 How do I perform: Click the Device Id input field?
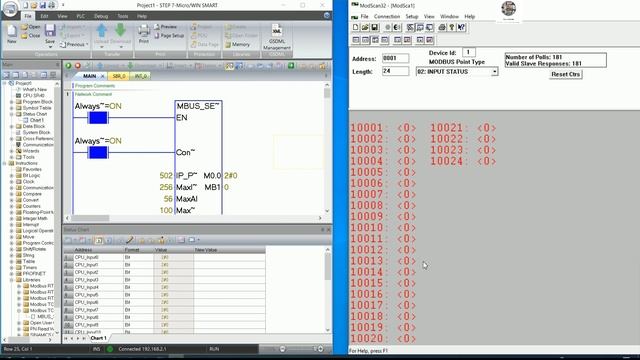coord(469,52)
